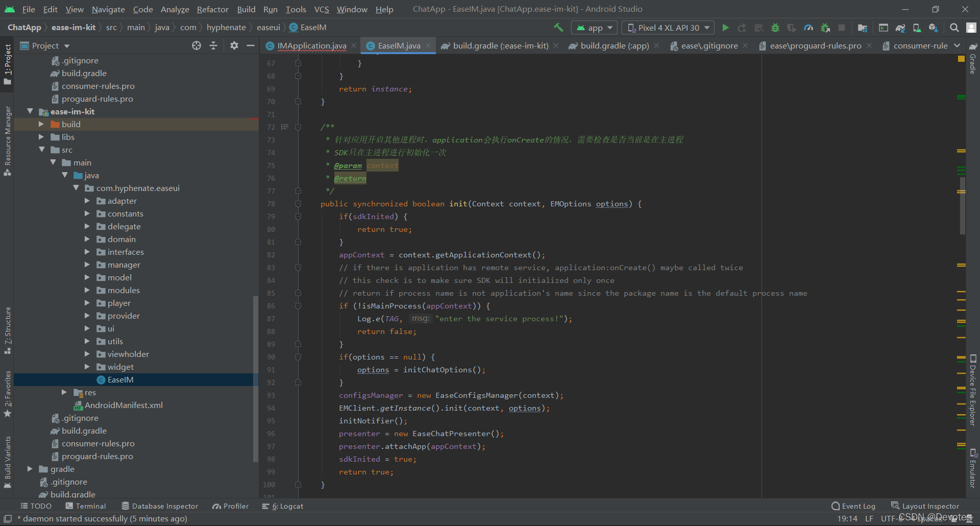Viewport: 980px width, 526px height.
Task: Expand the res folder node
Action: (64, 392)
